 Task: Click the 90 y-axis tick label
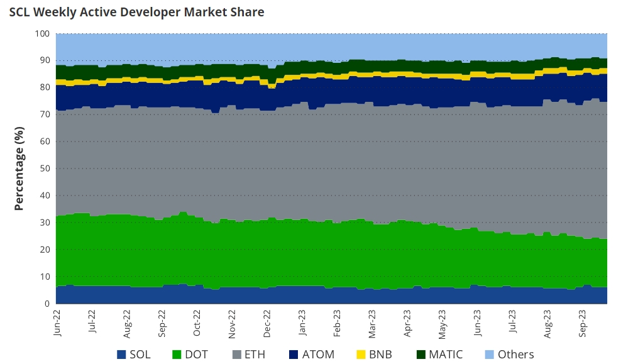click(45, 60)
